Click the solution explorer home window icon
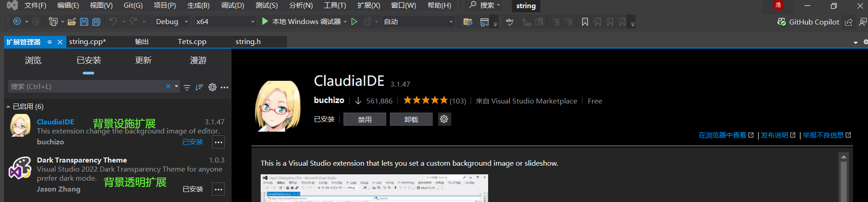The image size is (868, 202). (x=484, y=22)
